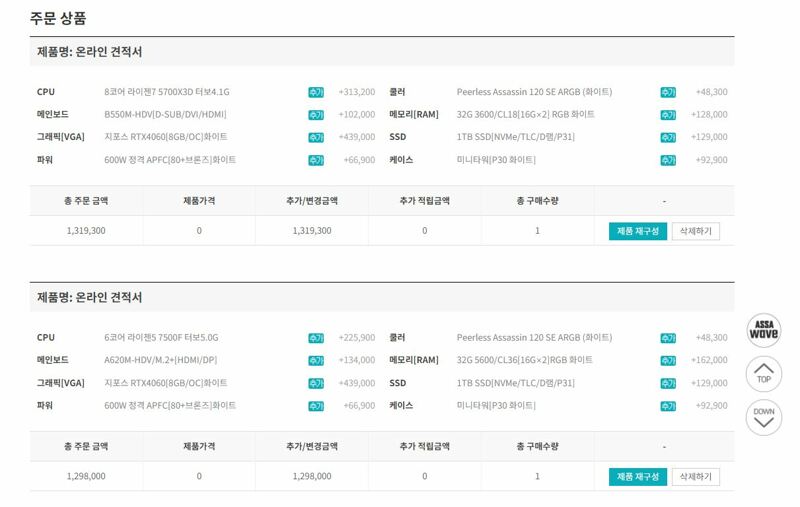Image resolution: width=800 pixels, height=507 pixels.
Task: Select CPU text 8코어 라이젠7 5700X3D 터보4.1G
Action: pyautogui.click(x=167, y=92)
